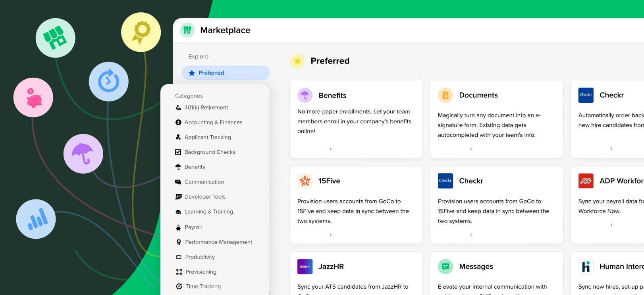This screenshot has width=644, height=295.
Task: Click the yellow award ribbon bubble
Action: point(141,32)
